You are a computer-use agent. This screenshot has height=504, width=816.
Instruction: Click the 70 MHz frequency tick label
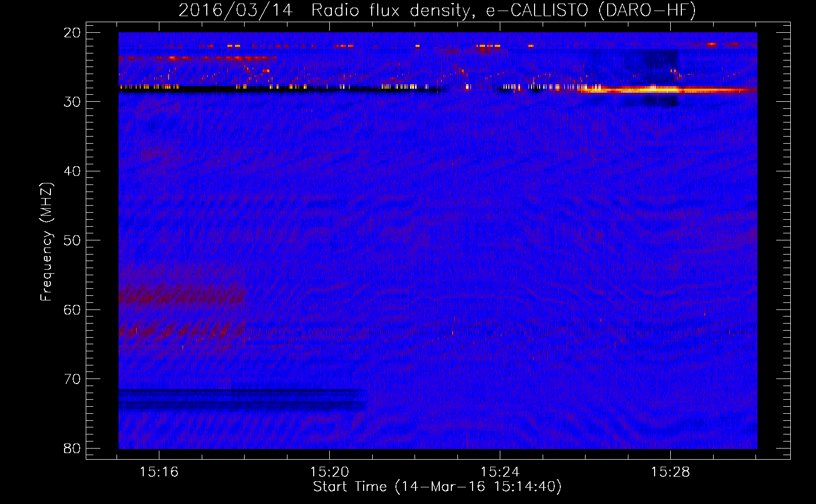point(72,379)
